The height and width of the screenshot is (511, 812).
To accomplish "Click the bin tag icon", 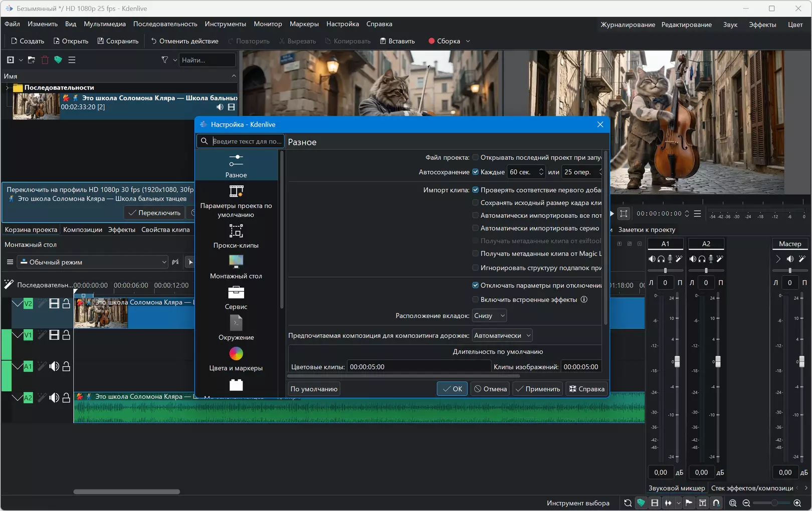I will (58, 60).
